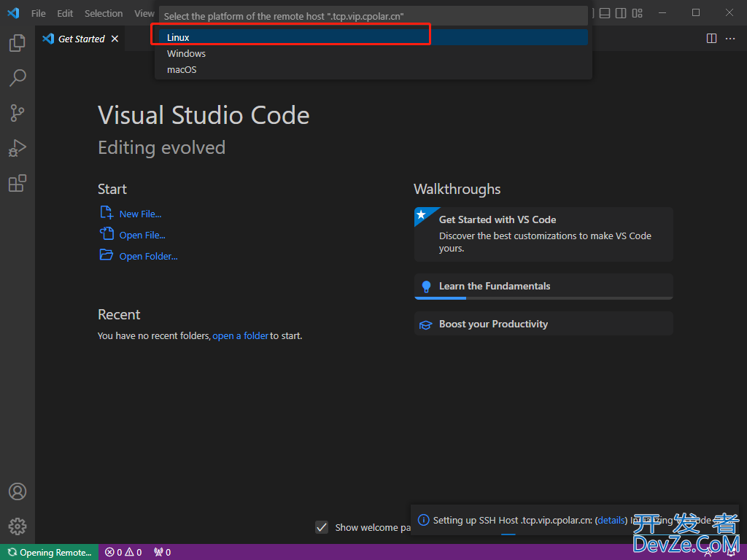Open the Edit menu
747x560 pixels.
point(65,13)
